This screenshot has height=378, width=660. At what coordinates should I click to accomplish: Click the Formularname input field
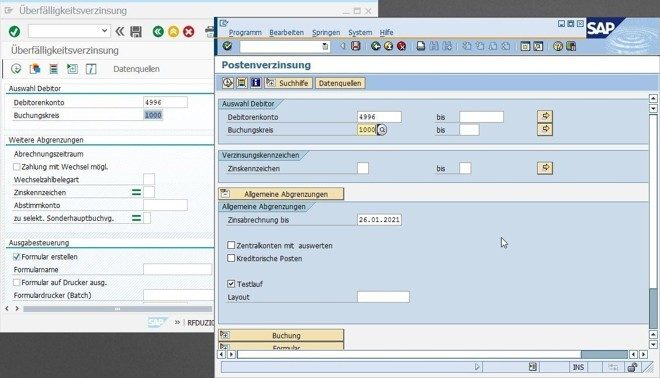177,269
